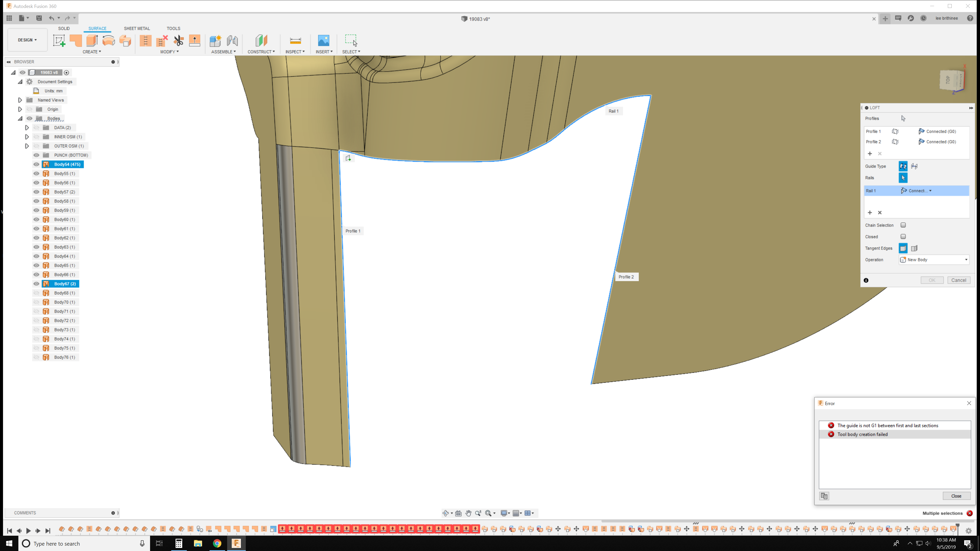The width and height of the screenshot is (980, 551).
Task: Click the Pan icon in the navigation bar
Action: [x=468, y=513]
